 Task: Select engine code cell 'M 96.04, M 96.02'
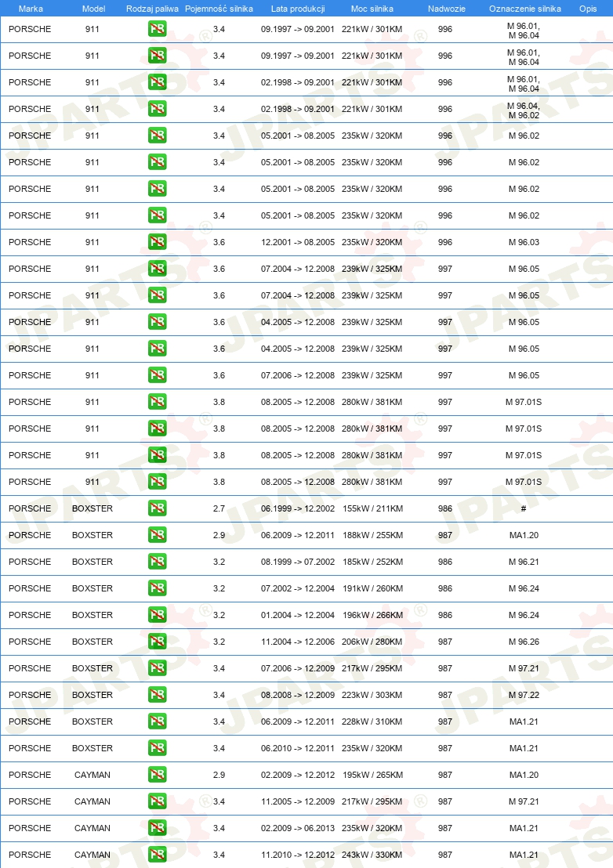pyautogui.click(x=524, y=110)
